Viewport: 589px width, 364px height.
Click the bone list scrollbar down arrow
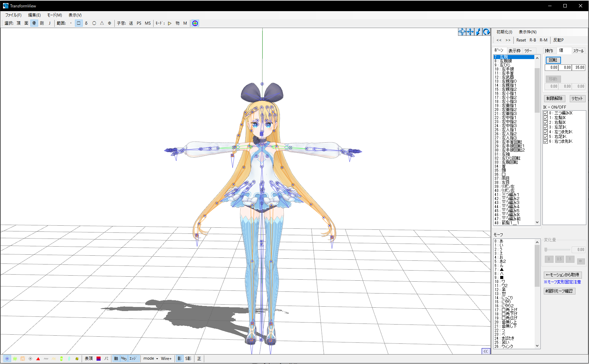coord(537,222)
